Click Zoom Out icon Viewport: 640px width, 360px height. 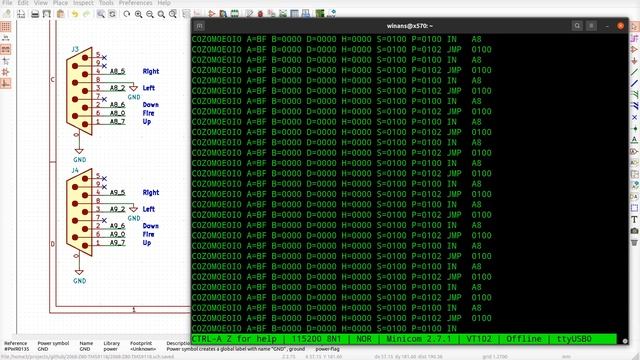click(x=150, y=14)
